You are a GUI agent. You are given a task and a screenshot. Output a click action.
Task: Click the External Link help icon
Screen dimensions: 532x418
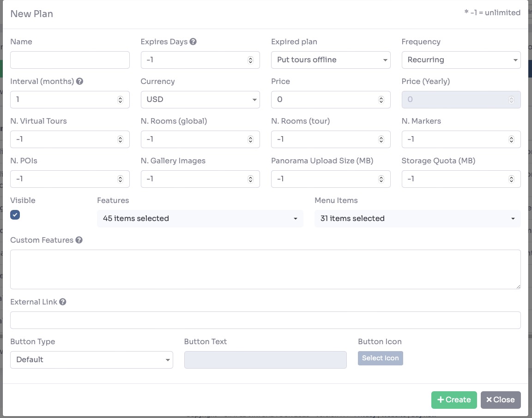(x=62, y=302)
